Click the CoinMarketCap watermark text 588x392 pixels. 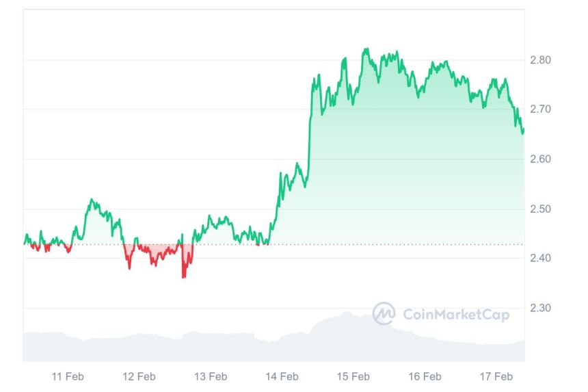tap(456, 315)
